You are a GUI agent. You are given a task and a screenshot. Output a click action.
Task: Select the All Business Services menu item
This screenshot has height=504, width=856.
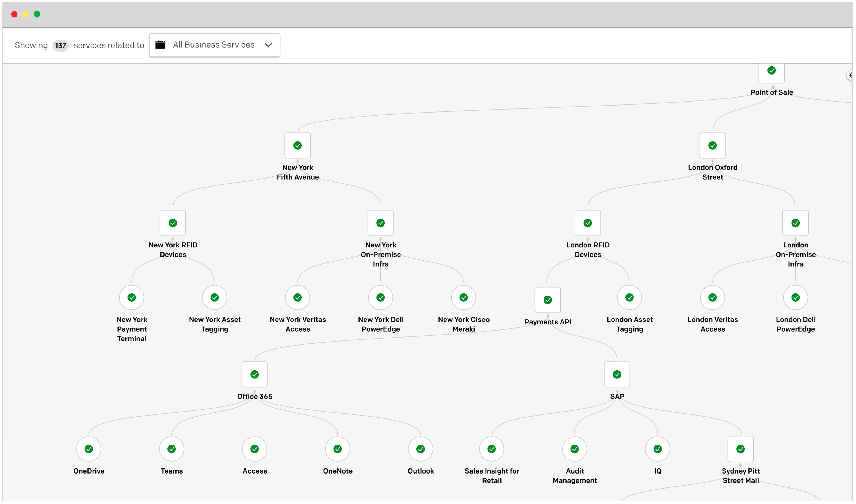point(214,44)
